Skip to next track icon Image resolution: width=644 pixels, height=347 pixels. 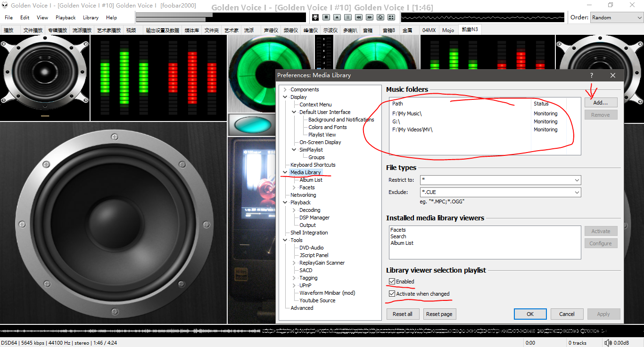point(370,17)
